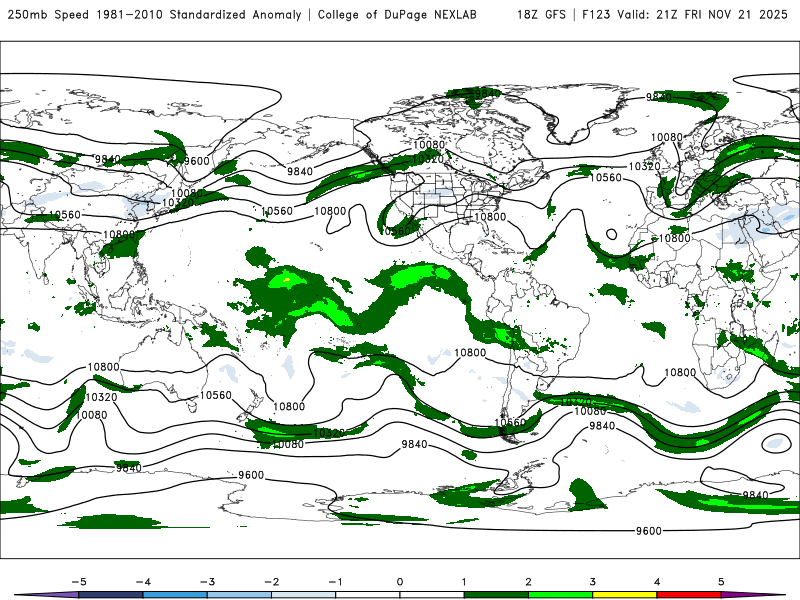
Task: Click the colorbar tick label "-1"
Action: 335,582
